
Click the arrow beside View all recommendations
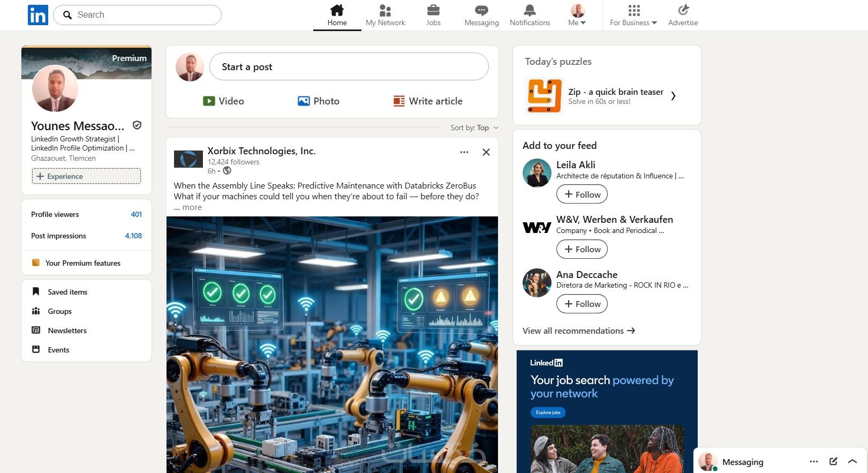[x=631, y=331]
